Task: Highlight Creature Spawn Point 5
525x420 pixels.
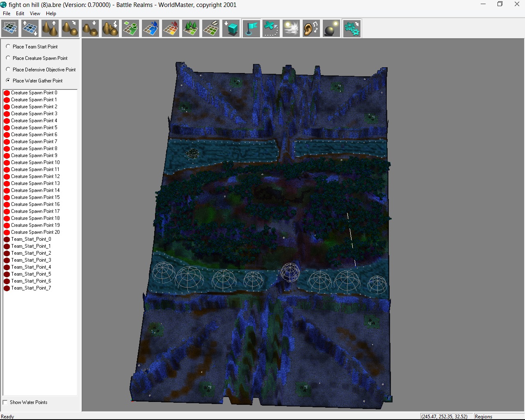Action: point(31,128)
